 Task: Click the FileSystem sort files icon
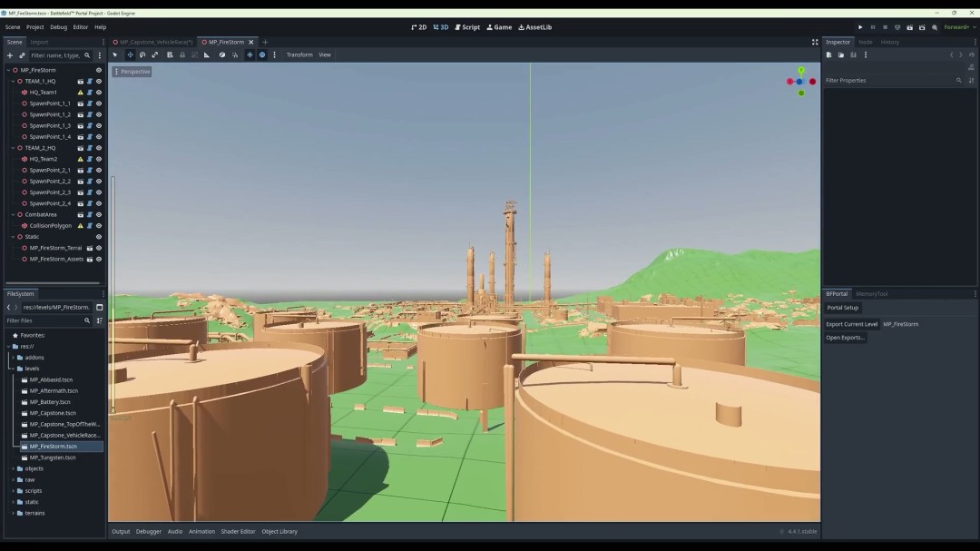[99, 320]
